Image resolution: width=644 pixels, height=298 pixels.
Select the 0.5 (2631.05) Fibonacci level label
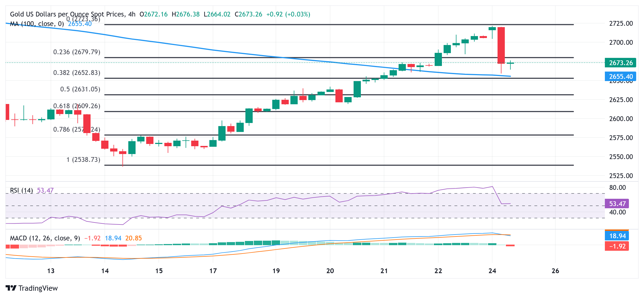pyautogui.click(x=80, y=89)
